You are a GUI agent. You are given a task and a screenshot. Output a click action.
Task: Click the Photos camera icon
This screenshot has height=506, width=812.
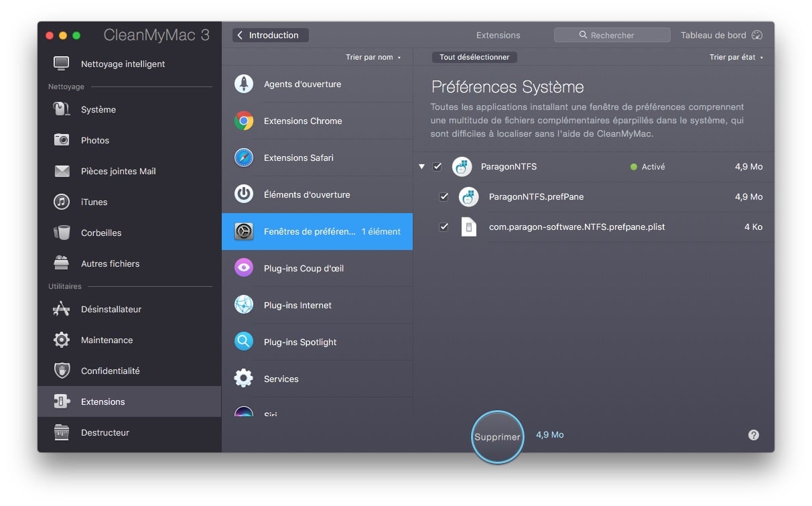pyautogui.click(x=62, y=140)
